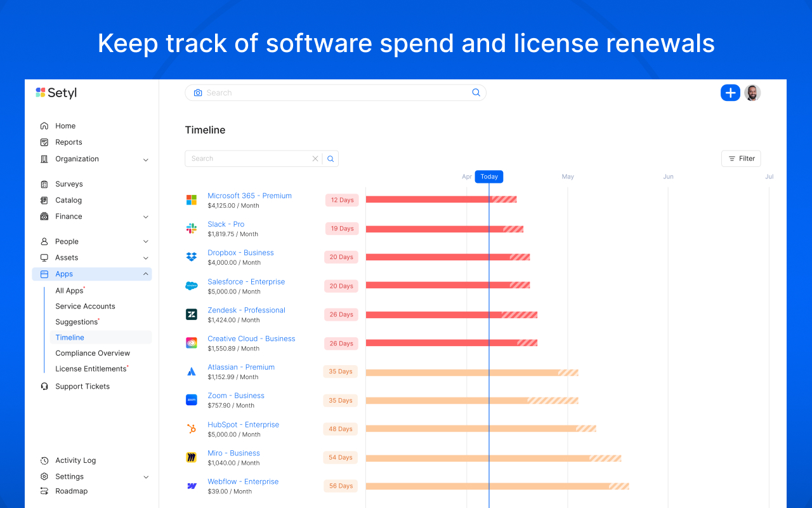Image resolution: width=812 pixels, height=508 pixels.
Task: Open the Dropbox - Business link
Action: tap(240, 253)
